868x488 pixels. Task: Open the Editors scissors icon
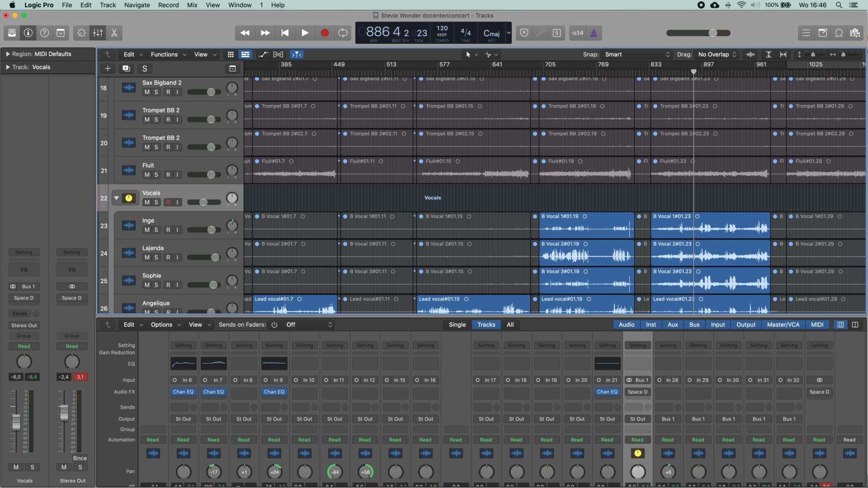coord(114,33)
